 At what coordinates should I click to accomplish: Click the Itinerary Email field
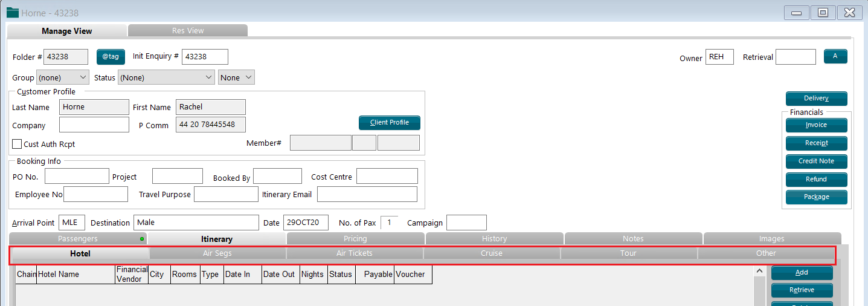(367, 194)
